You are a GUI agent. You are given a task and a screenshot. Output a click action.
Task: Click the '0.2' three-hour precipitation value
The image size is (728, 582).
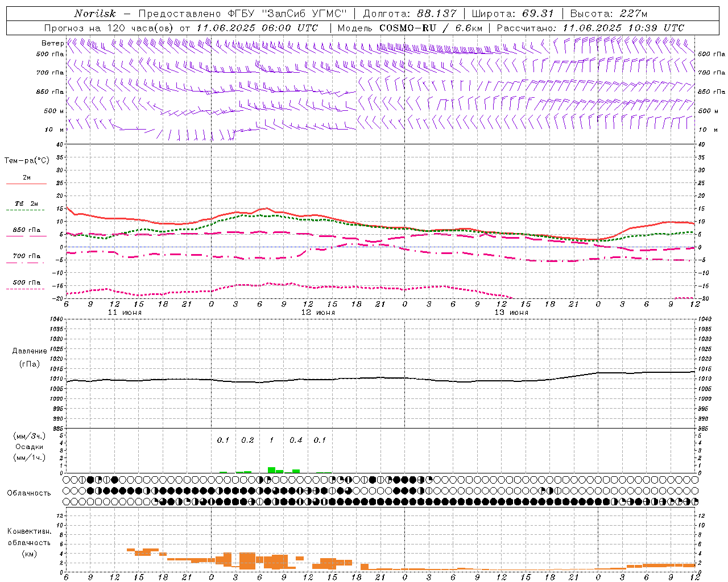[x=247, y=440]
